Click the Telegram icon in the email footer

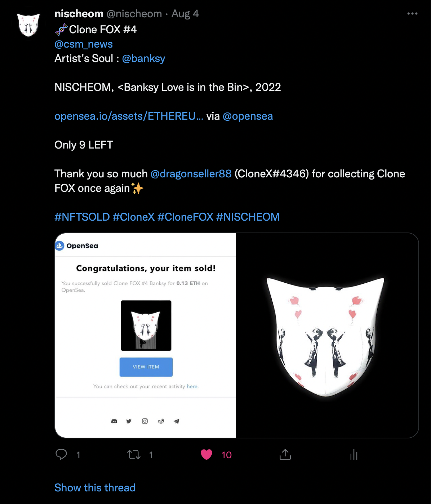[176, 421]
